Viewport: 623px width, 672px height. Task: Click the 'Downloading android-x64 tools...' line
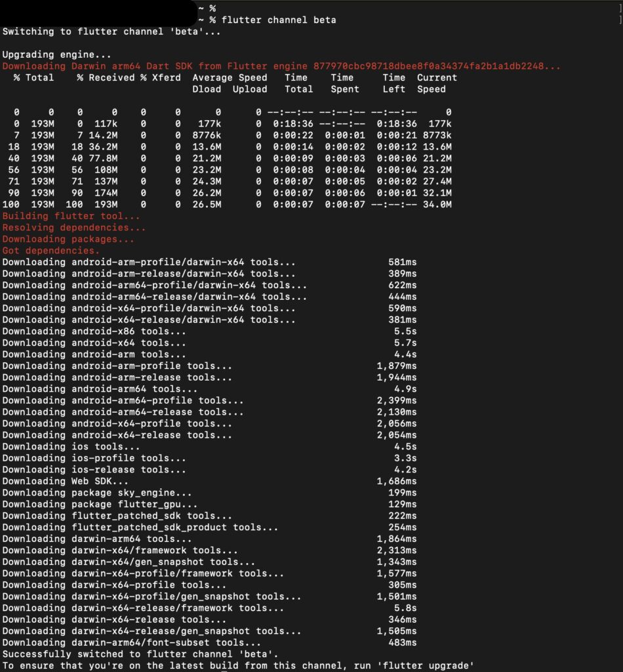click(x=94, y=343)
